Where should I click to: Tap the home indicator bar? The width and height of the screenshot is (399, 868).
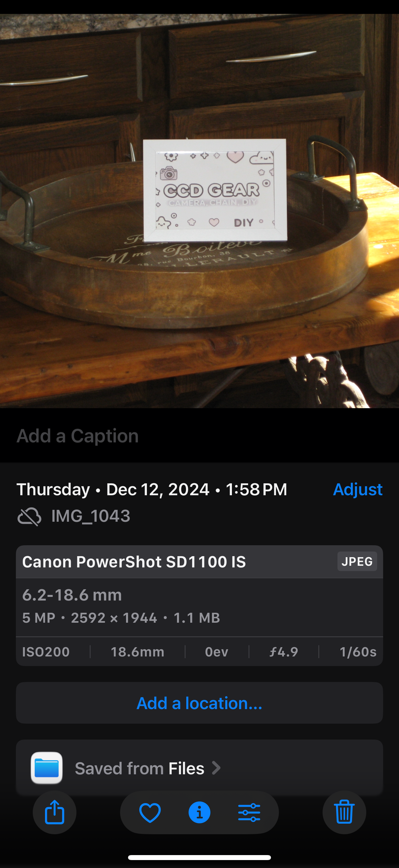[199, 857]
